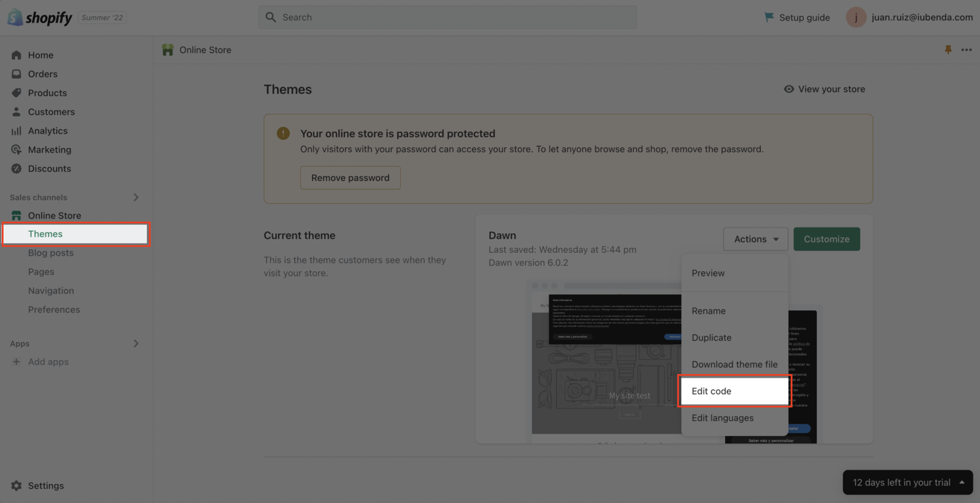
Task: Click the green Customize button
Action: (826, 239)
